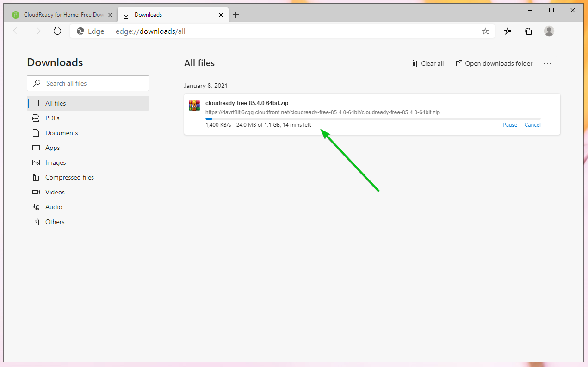Image resolution: width=588 pixels, height=367 pixels.
Task: Filter downloads by PDFs
Action: coord(88,118)
